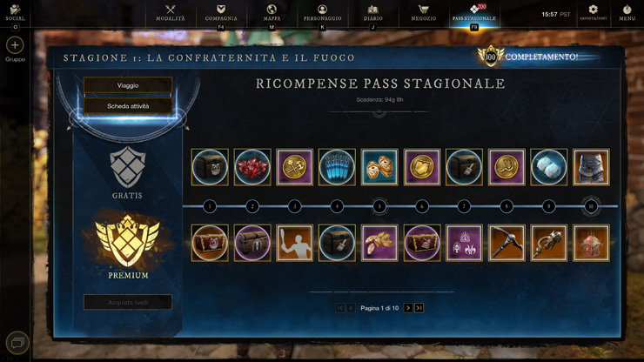
Task: Open the Compagnia menu
Action: pos(221,12)
